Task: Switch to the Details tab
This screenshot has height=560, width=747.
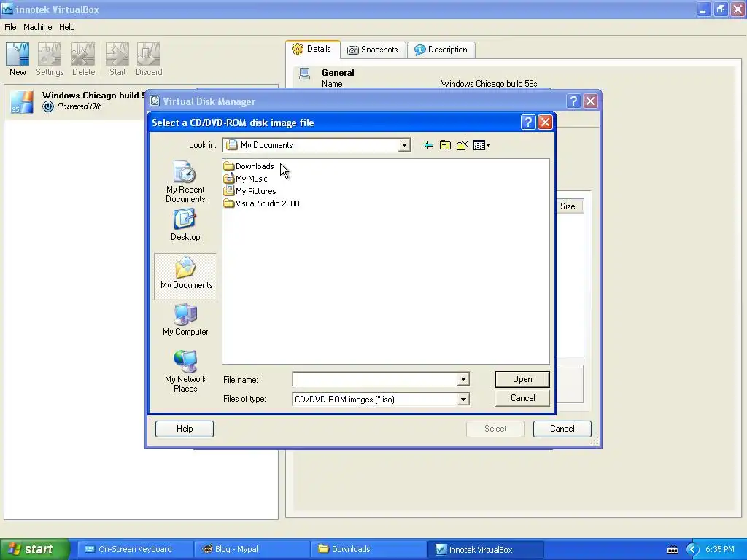Action: (x=312, y=49)
